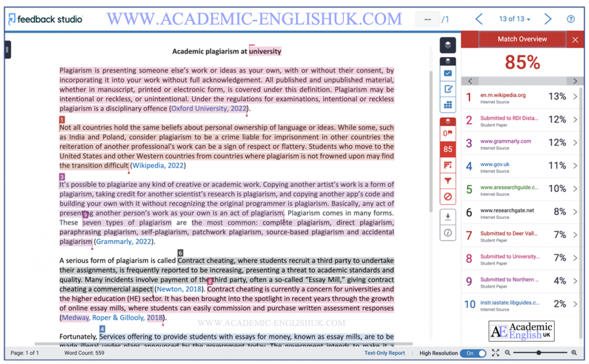Open the rubric grid panel
The image size is (589, 364).
tap(448, 105)
